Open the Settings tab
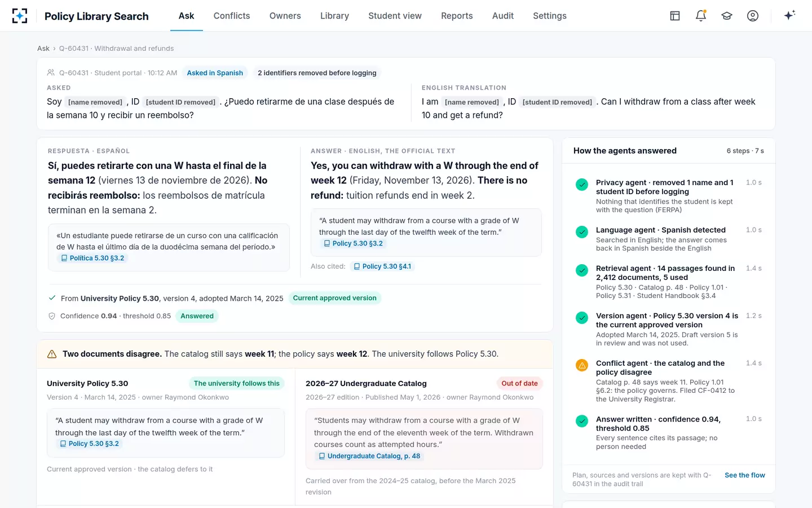Image resolution: width=812 pixels, height=508 pixels. [550, 16]
